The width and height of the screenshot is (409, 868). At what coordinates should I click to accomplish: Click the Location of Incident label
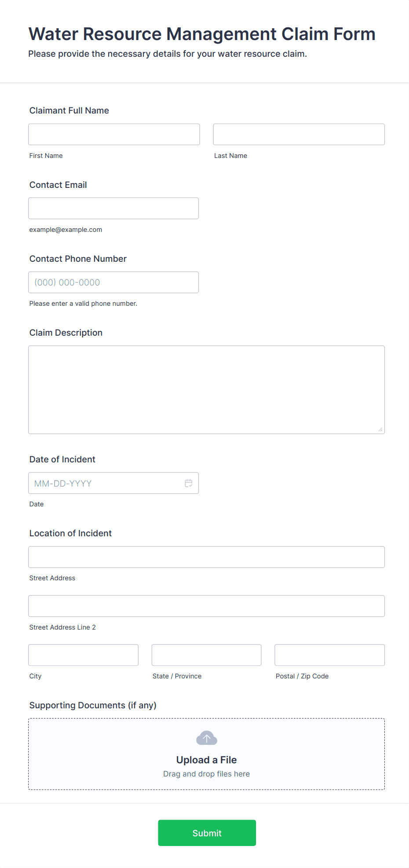pos(70,533)
